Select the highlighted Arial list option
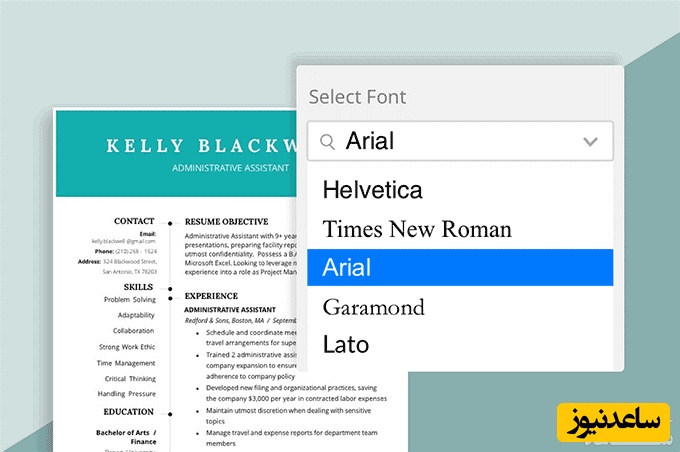Viewport: 680px width, 452px height. pyautogui.click(x=460, y=267)
